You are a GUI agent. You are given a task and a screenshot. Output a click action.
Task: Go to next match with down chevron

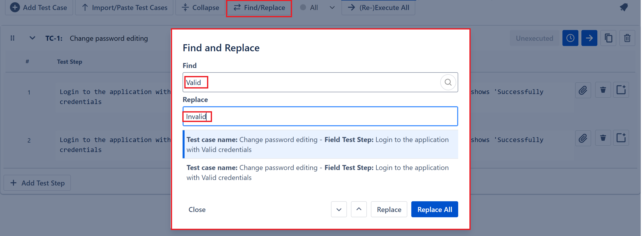pos(339,209)
